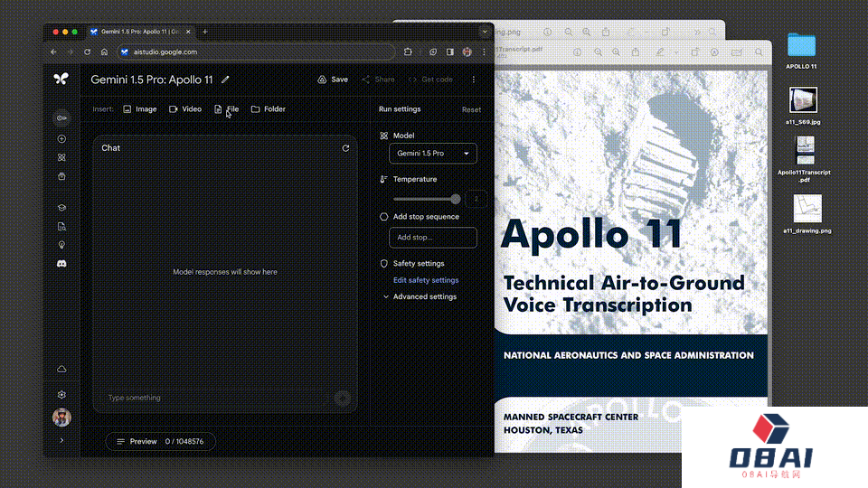Open Edit safety settings link
Viewport: 868px width, 488px height.
click(426, 280)
